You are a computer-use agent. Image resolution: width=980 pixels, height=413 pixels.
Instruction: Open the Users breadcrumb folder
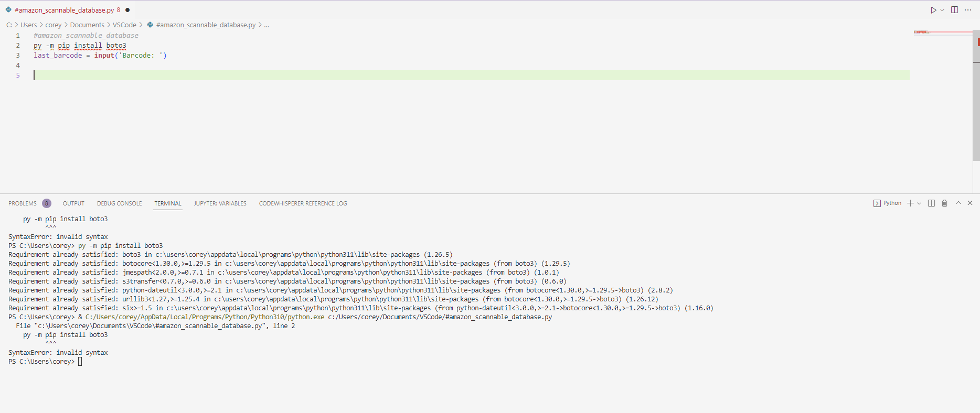(x=29, y=25)
